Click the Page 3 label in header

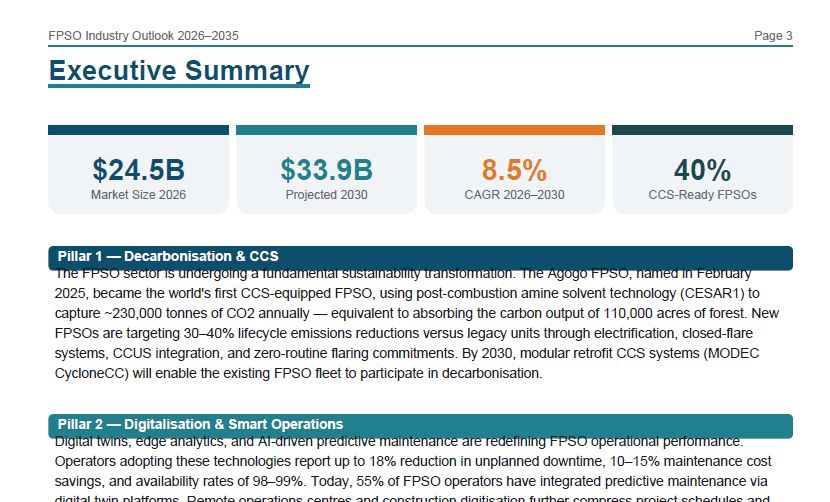tap(773, 35)
